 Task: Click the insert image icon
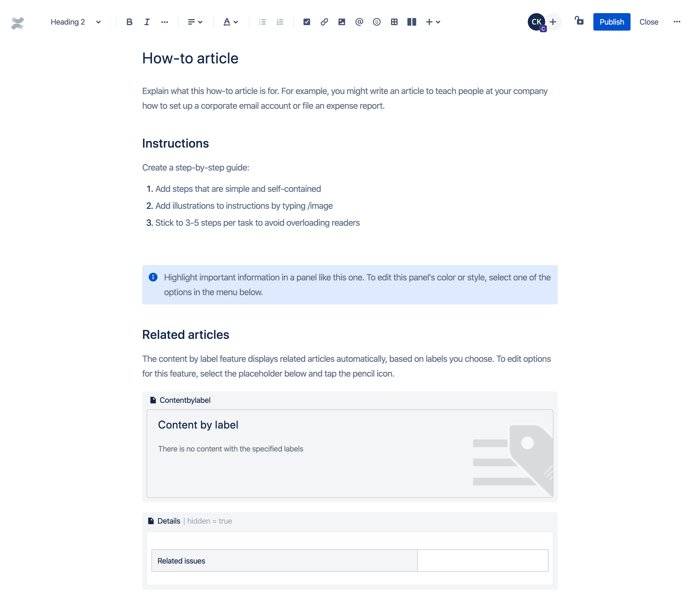pos(342,22)
